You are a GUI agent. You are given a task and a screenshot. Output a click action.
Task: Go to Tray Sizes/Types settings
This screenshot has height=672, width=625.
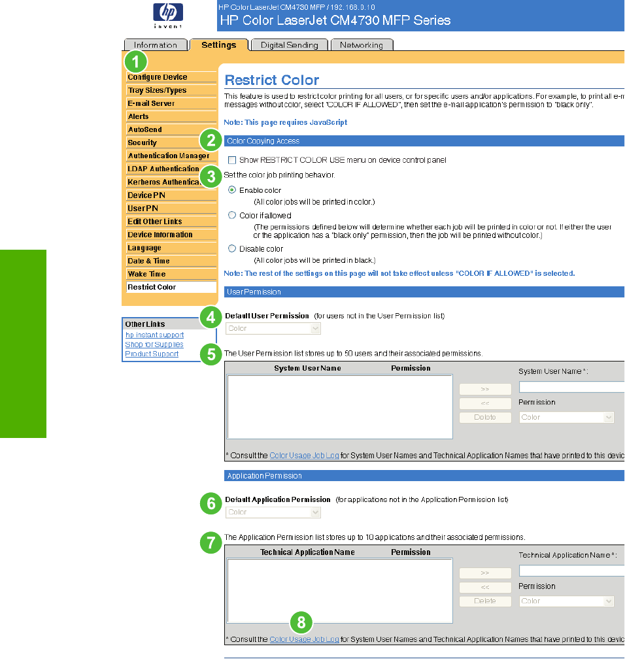click(x=171, y=90)
